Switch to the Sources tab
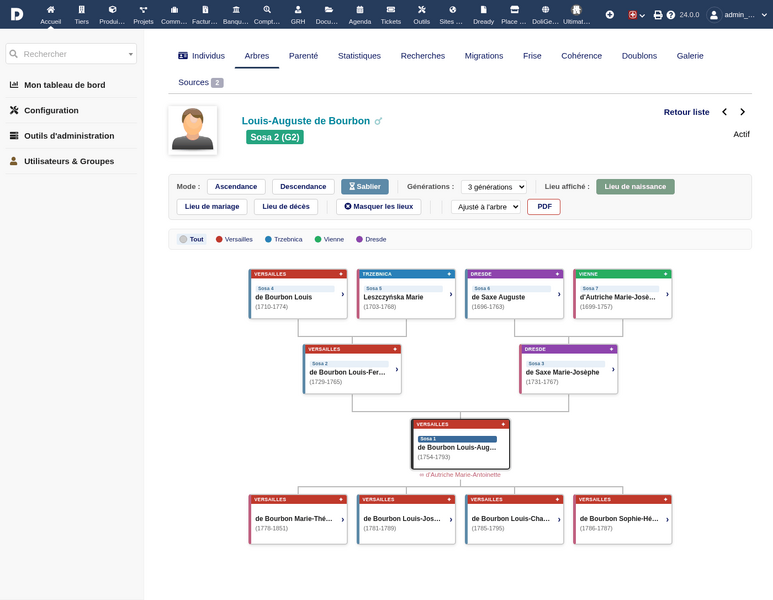The image size is (773, 600). pos(201,82)
